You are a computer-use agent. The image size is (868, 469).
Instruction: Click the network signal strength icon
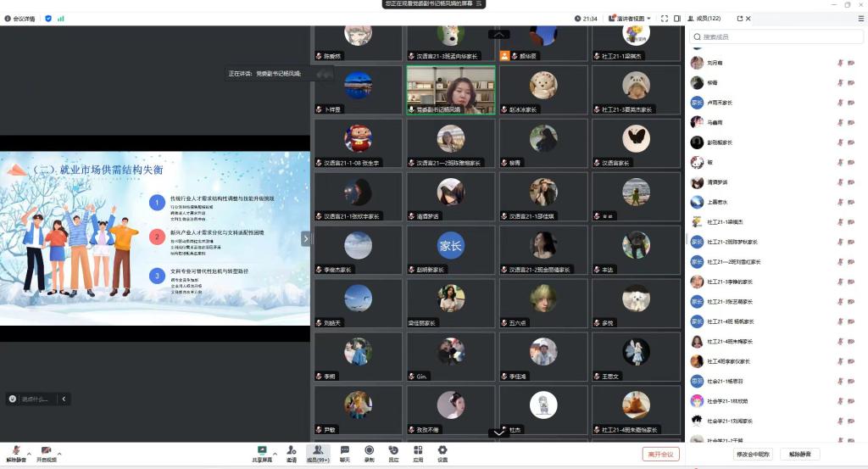click(61, 18)
